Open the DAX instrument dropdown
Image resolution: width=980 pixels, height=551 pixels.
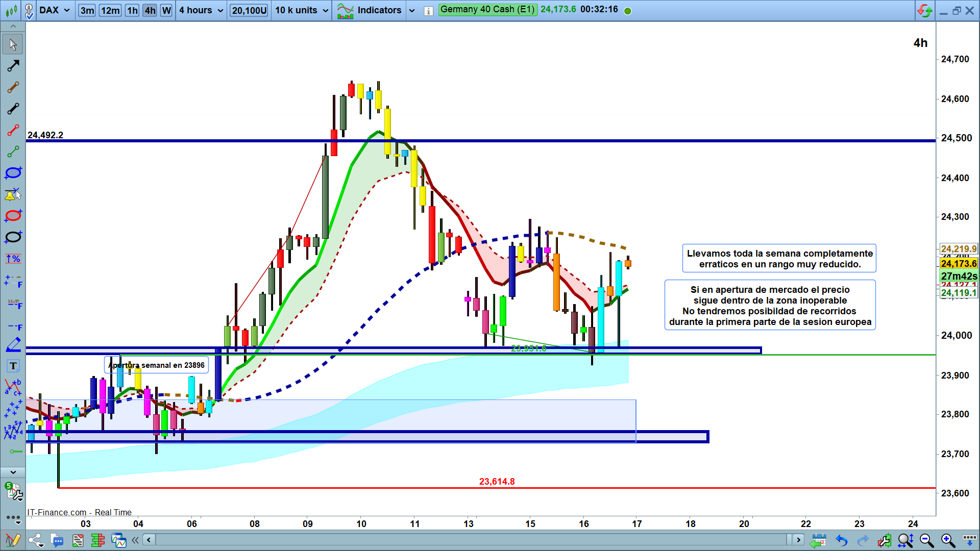click(54, 10)
